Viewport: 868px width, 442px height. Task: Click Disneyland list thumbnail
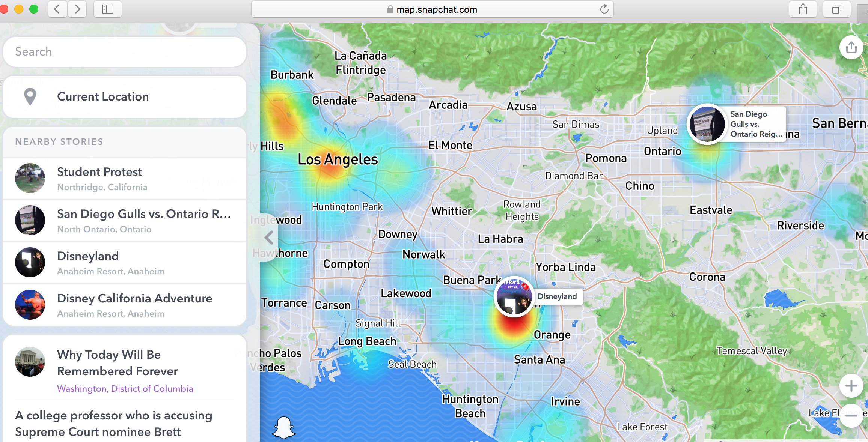(x=30, y=262)
